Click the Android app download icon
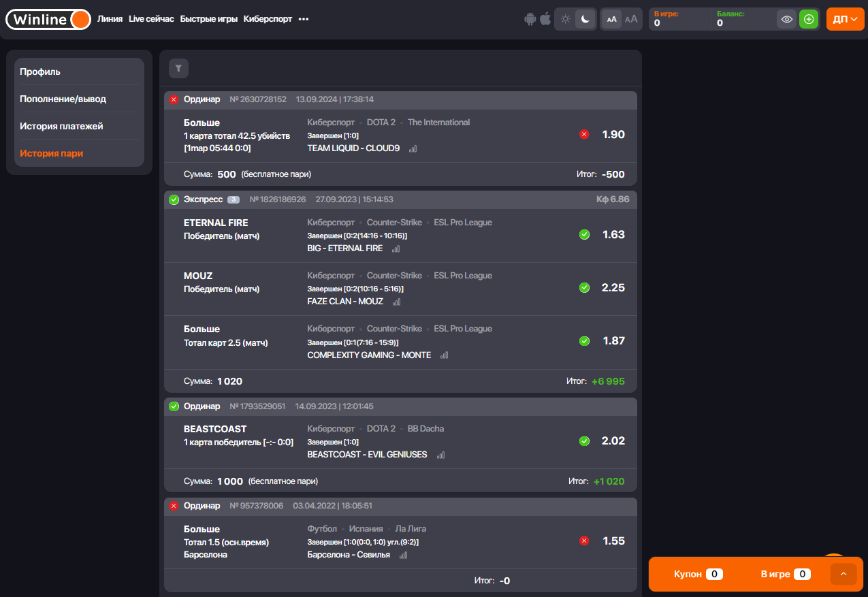 coord(530,19)
